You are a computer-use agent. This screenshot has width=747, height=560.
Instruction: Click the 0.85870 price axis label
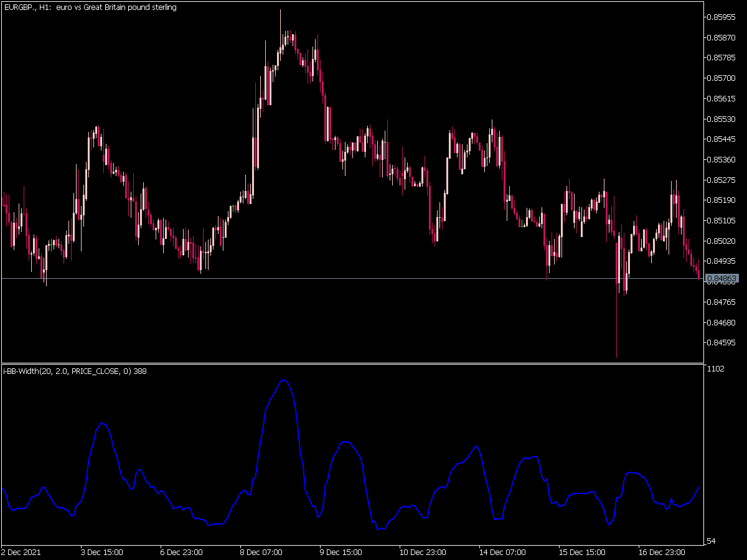[x=723, y=37]
